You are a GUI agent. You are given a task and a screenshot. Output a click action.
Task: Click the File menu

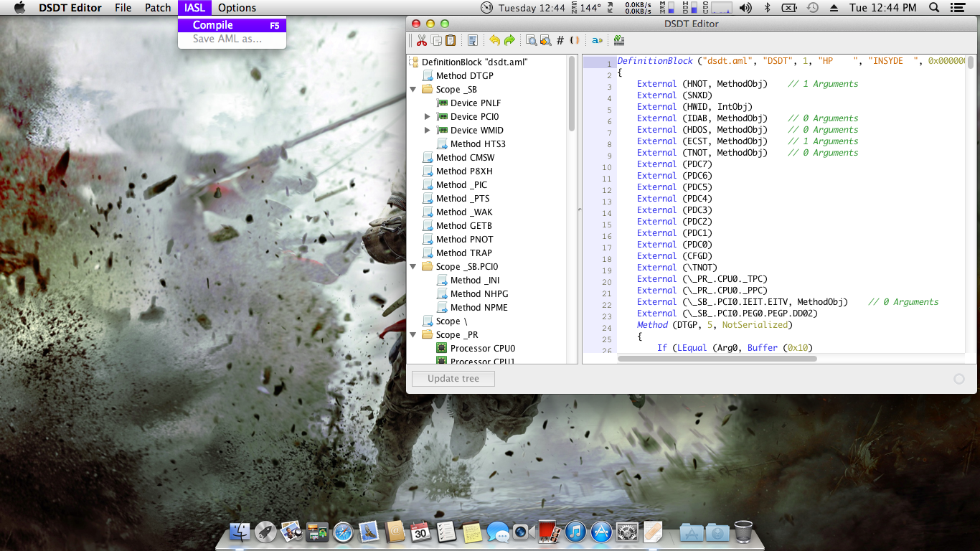click(123, 8)
